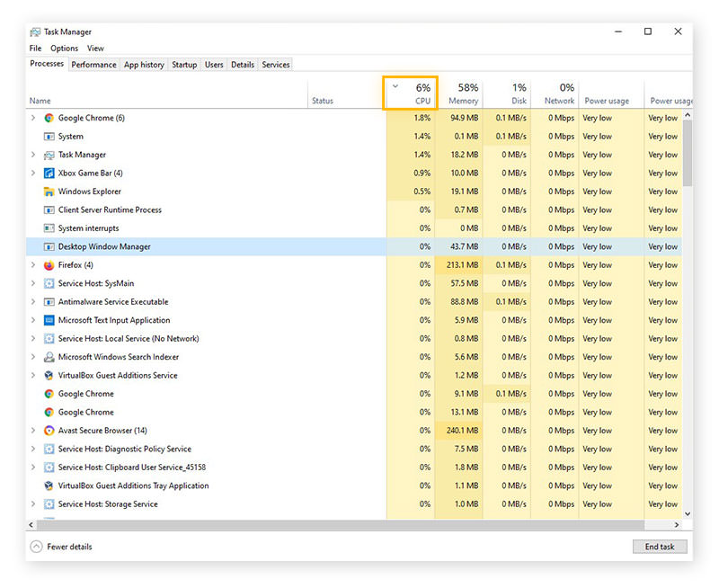The width and height of the screenshot is (719, 588).
Task: Switch to the Users tab
Action: [x=214, y=65]
